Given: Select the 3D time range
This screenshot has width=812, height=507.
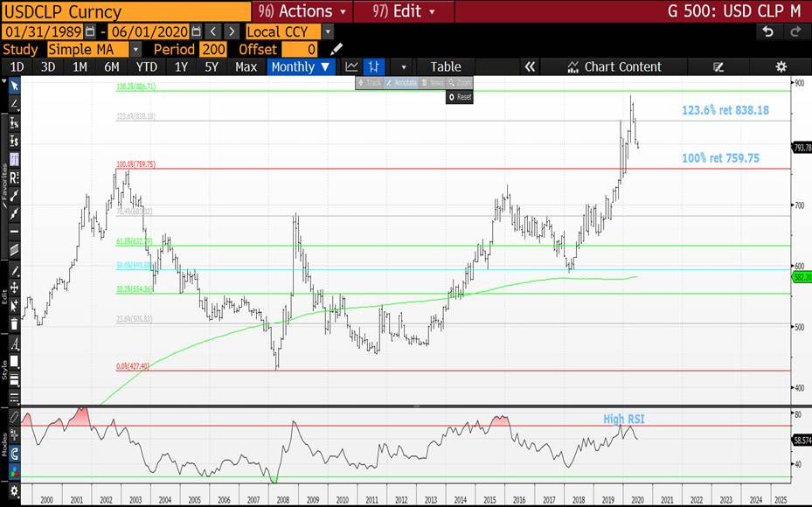Looking at the screenshot, I should coord(48,66).
